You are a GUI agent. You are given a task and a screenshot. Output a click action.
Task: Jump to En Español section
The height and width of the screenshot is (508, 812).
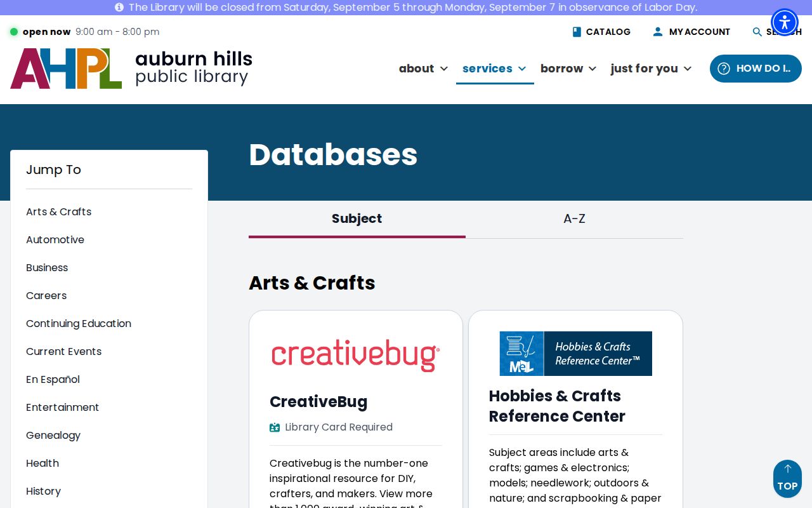pos(53,380)
